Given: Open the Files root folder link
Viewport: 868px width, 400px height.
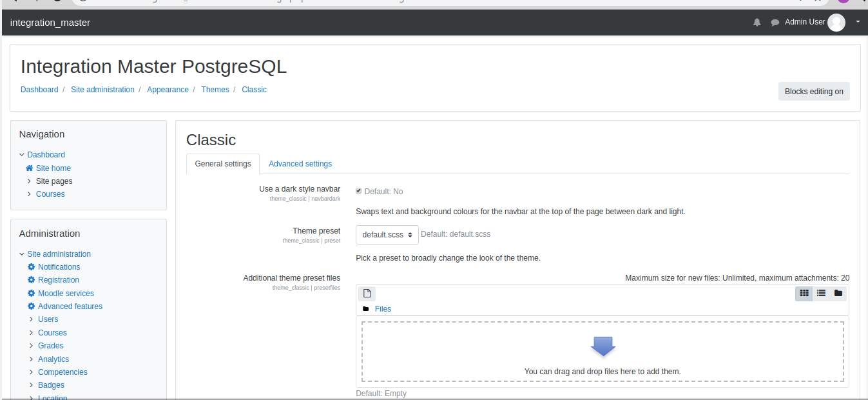Looking at the screenshot, I should [x=383, y=309].
